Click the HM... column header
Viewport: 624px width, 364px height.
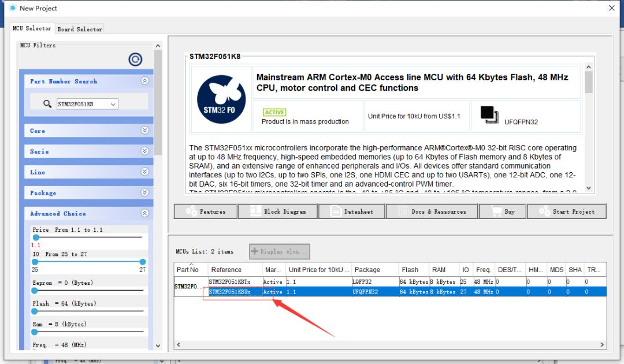(x=536, y=270)
